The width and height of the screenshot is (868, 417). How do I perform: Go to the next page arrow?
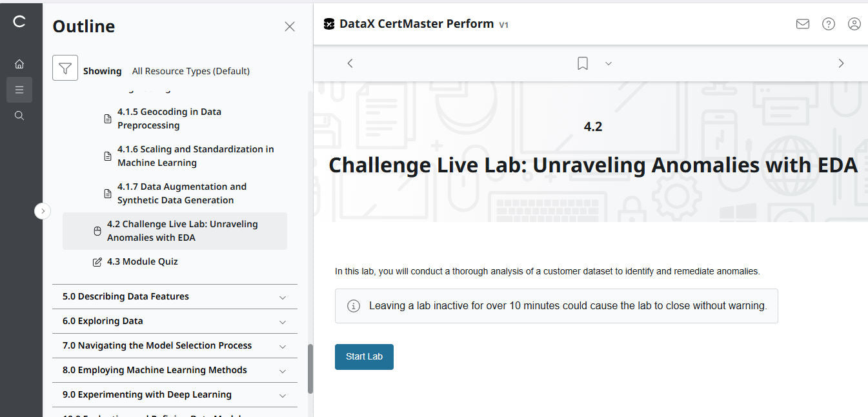(840, 63)
